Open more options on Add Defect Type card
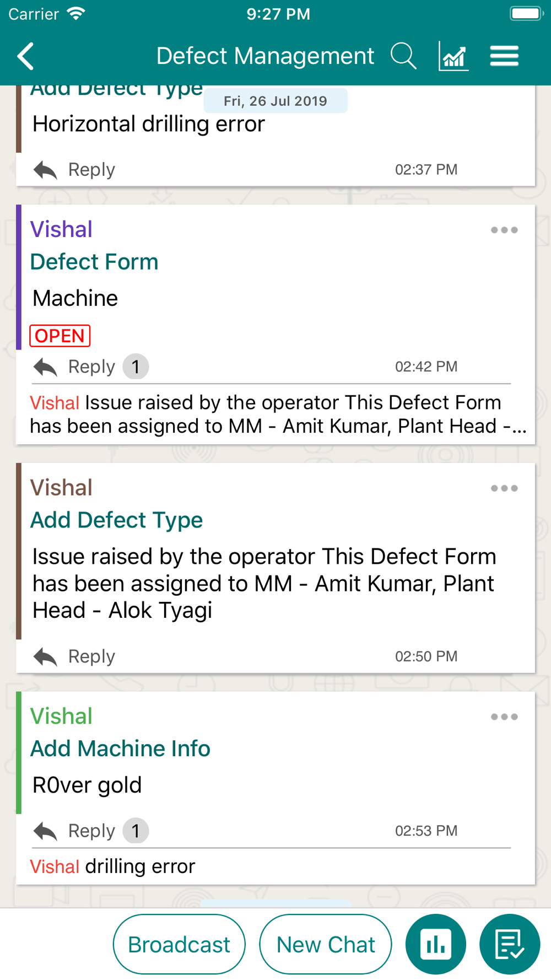The width and height of the screenshot is (551, 980). coord(504,488)
